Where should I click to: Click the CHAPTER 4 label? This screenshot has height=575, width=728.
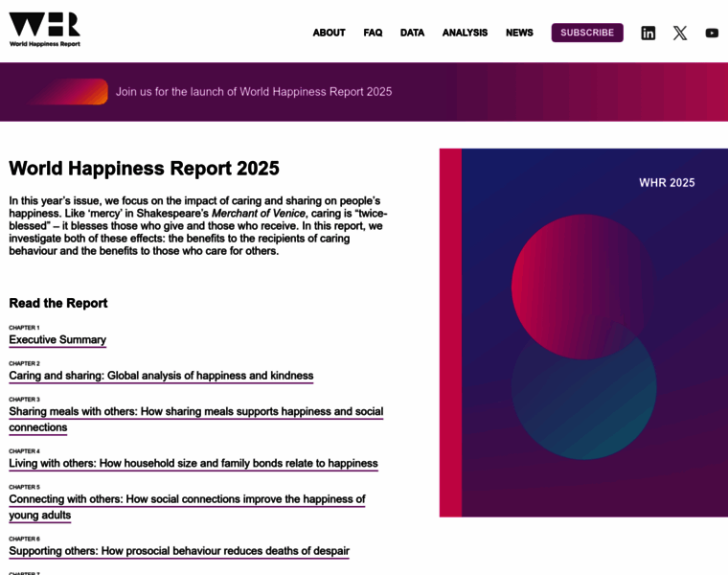(x=24, y=451)
